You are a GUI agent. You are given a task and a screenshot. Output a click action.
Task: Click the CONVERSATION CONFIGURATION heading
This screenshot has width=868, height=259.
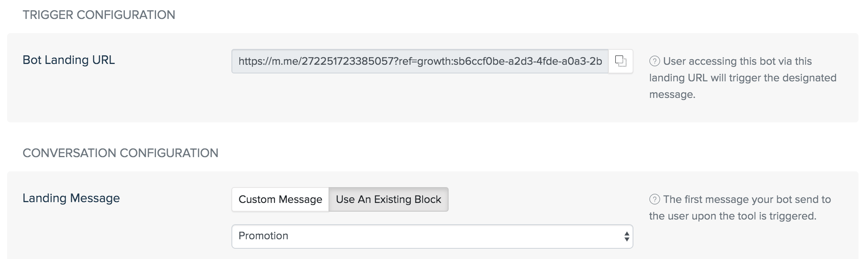point(120,153)
